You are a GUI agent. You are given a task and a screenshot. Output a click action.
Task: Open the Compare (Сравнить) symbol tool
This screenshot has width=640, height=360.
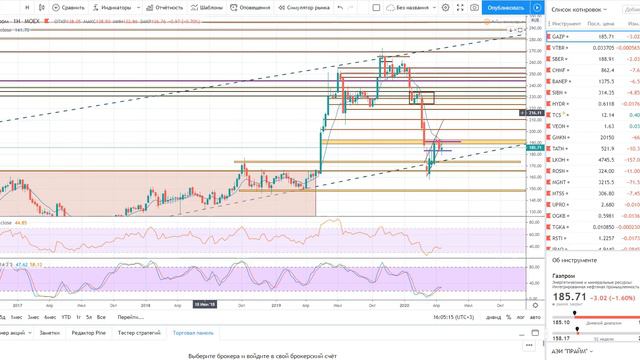(69, 7)
